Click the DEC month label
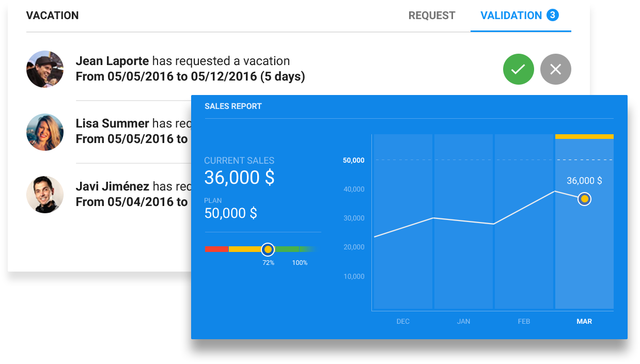 point(403,322)
